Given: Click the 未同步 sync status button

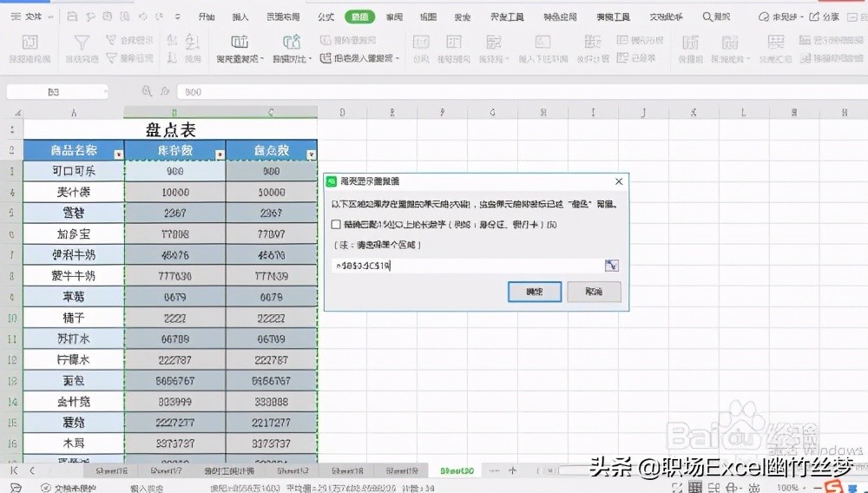Looking at the screenshot, I should click(779, 17).
